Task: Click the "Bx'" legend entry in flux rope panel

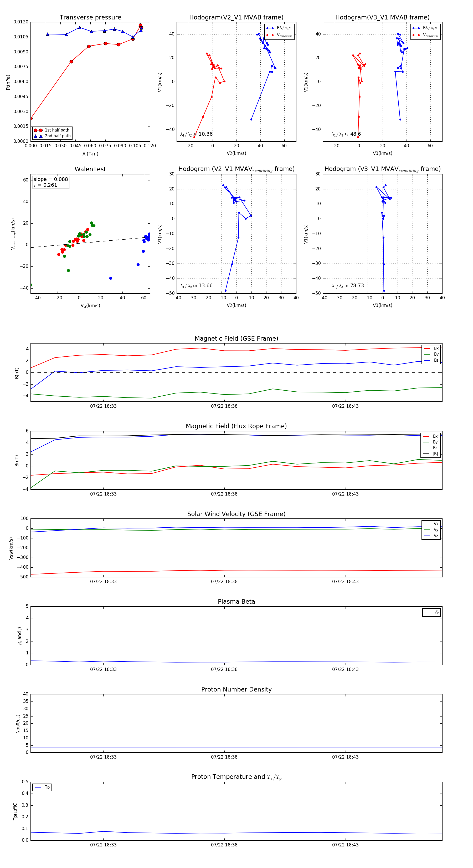Action: 431,436
